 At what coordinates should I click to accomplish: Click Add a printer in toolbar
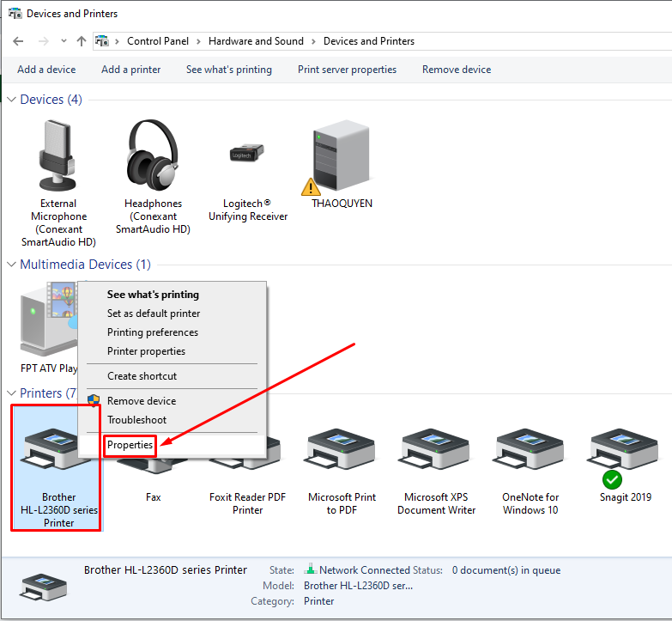pyautogui.click(x=130, y=70)
